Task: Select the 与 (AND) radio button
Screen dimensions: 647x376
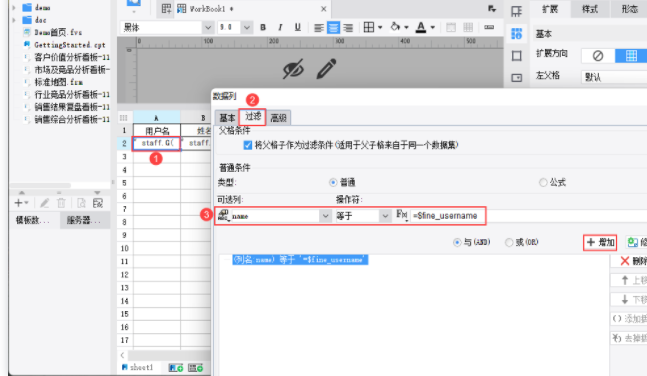Action: click(457, 242)
